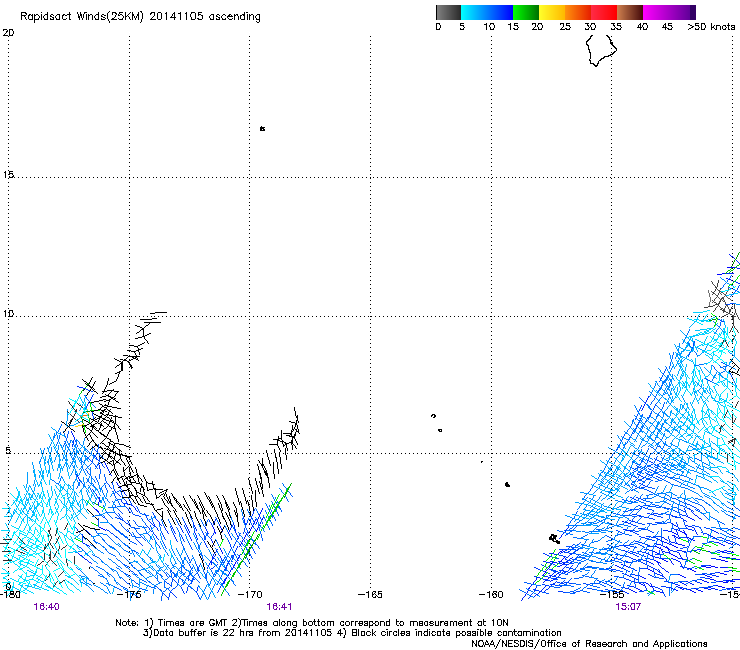
Task: Click the -175 longitude label
Action: tap(129, 594)
